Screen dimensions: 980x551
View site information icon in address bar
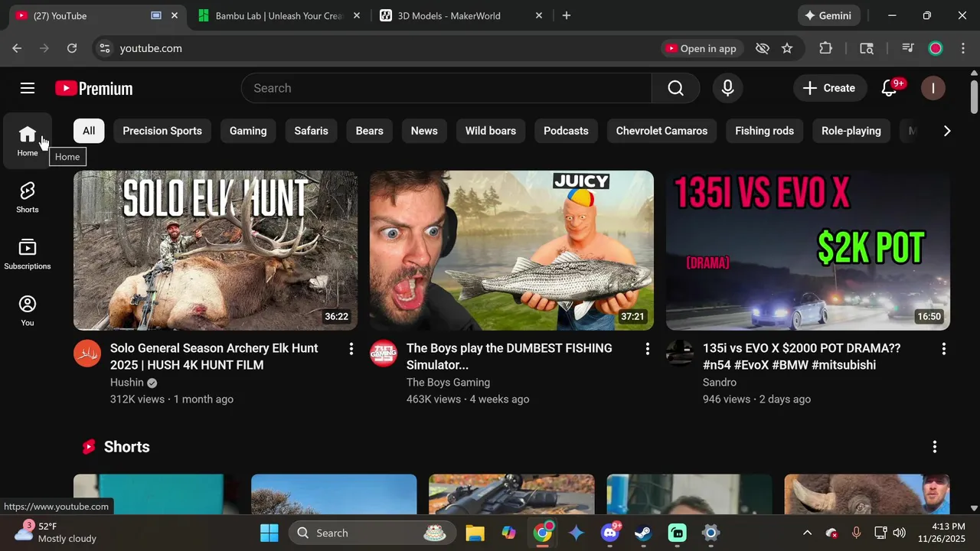click(105, 48)
